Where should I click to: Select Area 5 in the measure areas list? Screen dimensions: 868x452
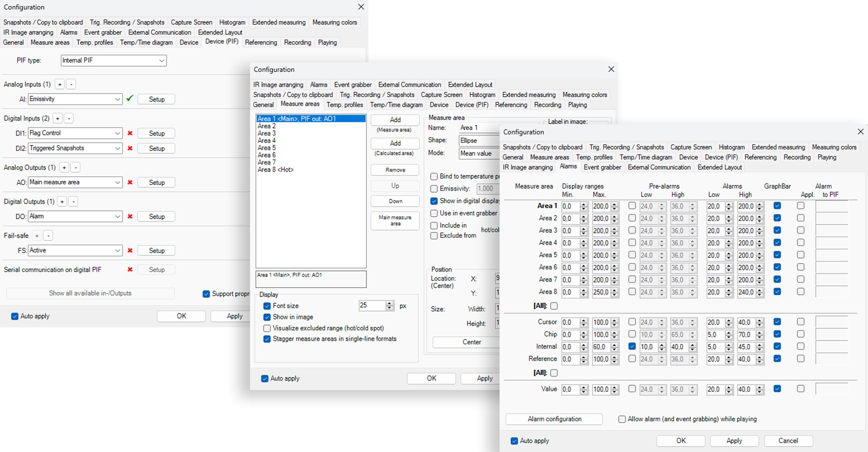pyautogui.click(x=266, y=147)
